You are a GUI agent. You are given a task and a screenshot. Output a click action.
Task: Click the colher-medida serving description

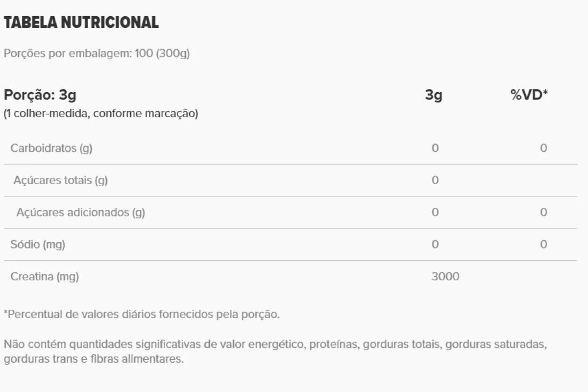coord(101,114)
